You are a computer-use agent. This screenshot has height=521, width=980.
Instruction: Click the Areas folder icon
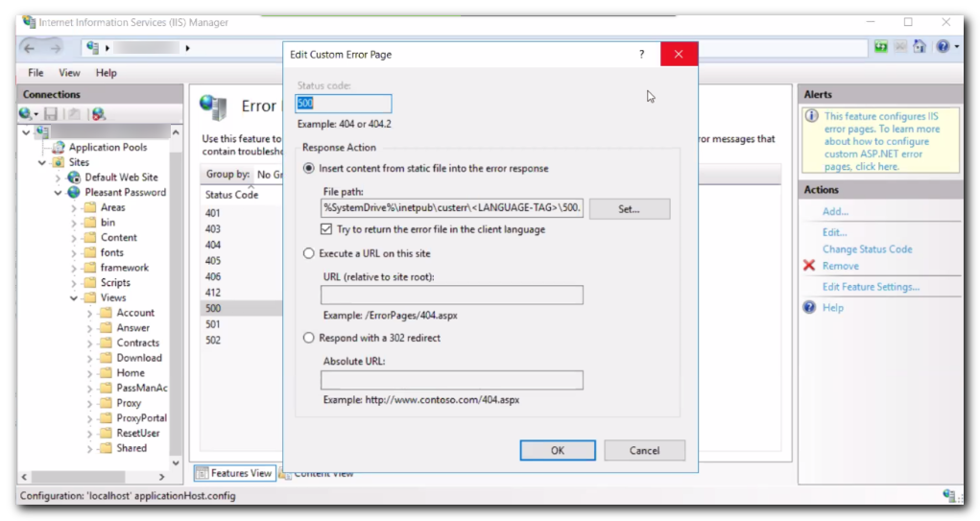[x=90, y=207]
